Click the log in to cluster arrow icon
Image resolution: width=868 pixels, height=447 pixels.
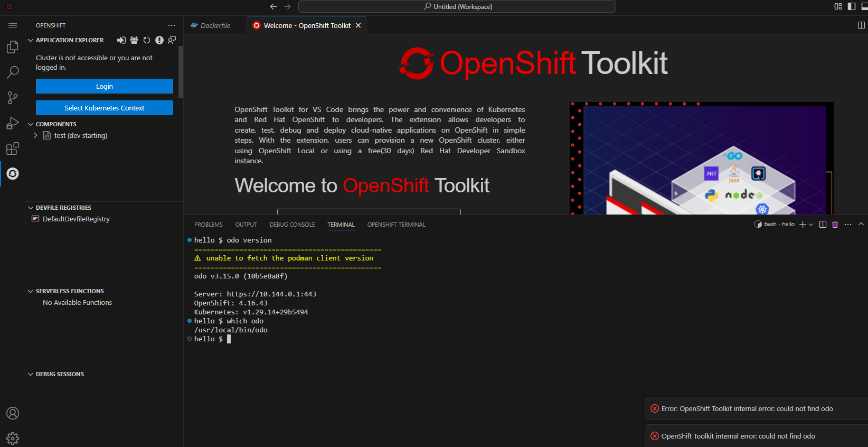121,40
